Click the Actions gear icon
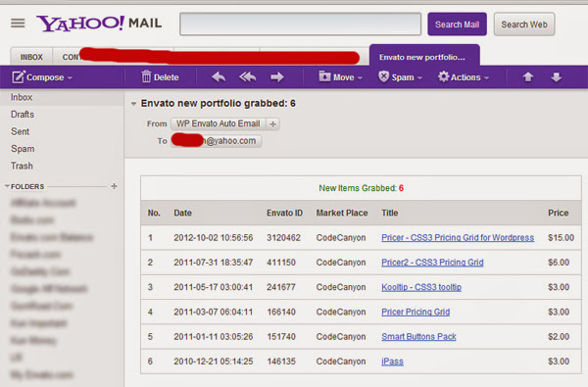This screenshot has width=588, height=387. (x=443, y=76)
